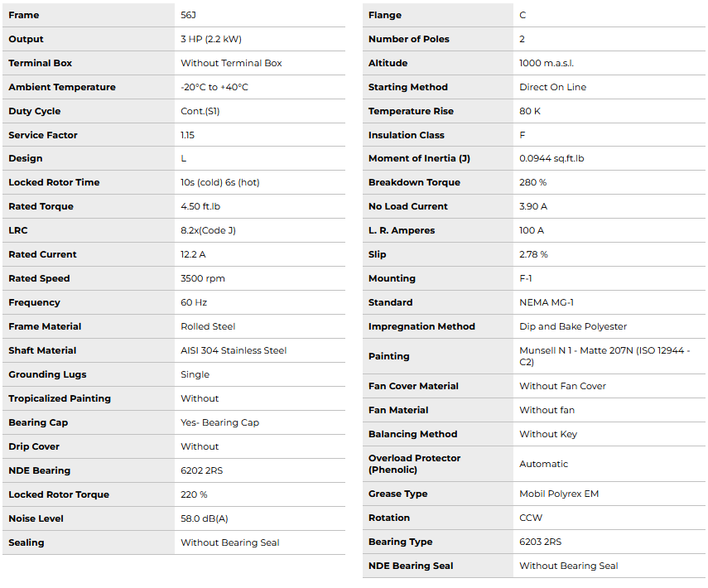Viewport: 708px width, 588px height.
Task: Click the 'Terminal Box' row label
Action: pos(41,63)
